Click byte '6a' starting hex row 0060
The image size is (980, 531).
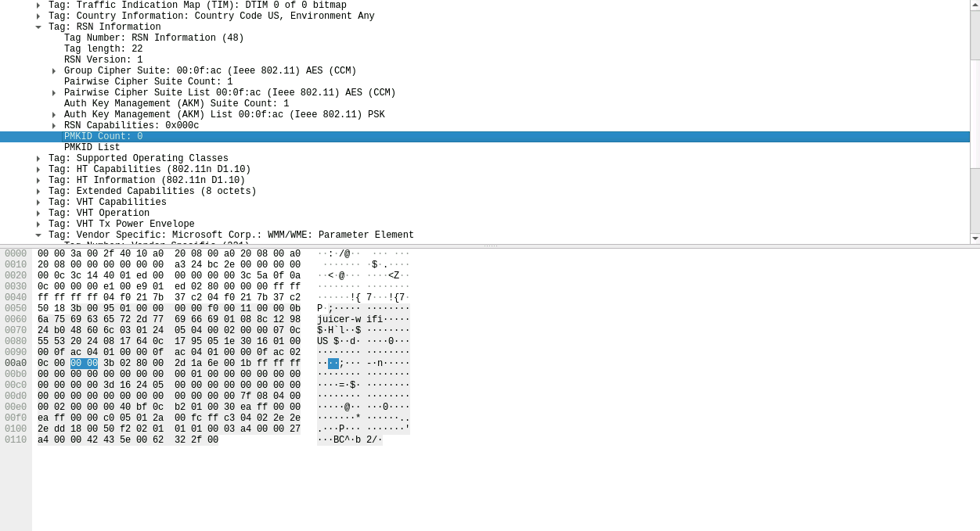[43, 319]
